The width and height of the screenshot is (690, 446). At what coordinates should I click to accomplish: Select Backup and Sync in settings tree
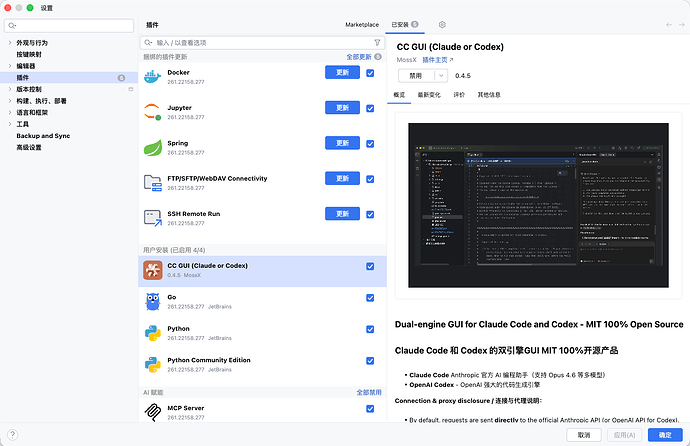(43, 136)
